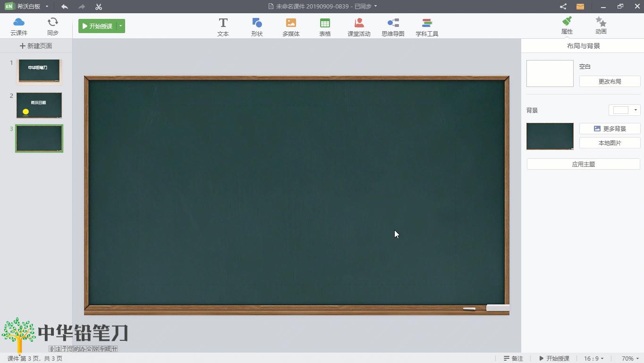
Task: Switch to the 属性 properties tab
Action: pos(567,26)
